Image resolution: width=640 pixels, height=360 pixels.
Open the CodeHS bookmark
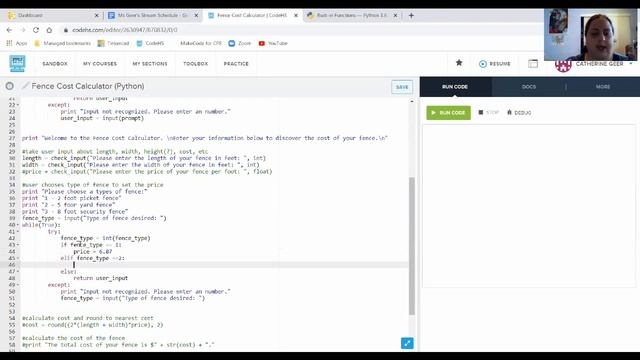(x=150, y=43)
